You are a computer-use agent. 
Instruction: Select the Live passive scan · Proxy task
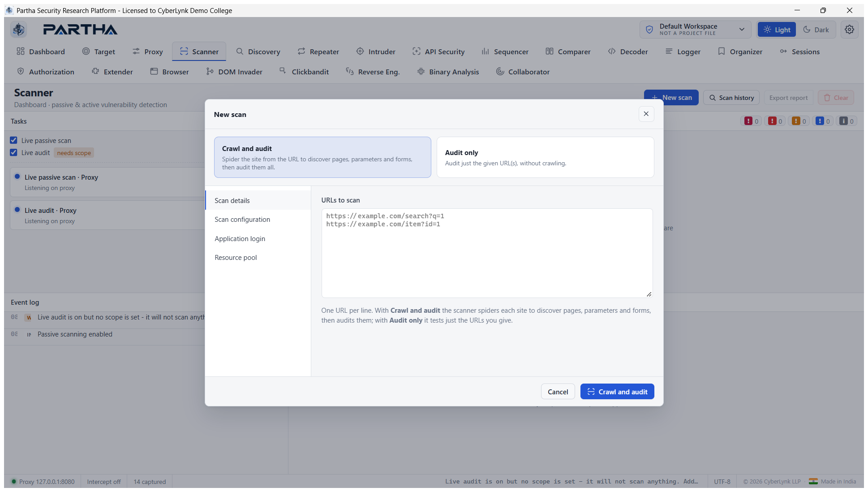(107, 182)
